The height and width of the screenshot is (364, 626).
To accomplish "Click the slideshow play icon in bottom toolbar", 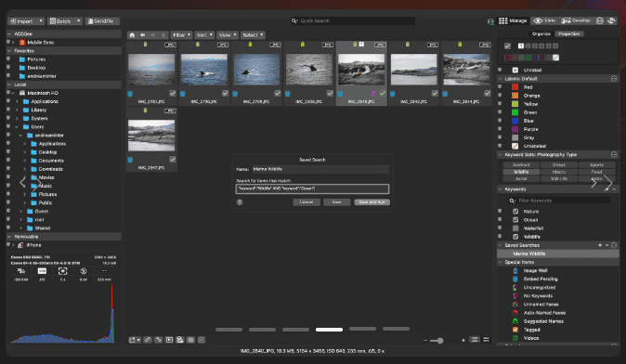I will pos(169,340).
